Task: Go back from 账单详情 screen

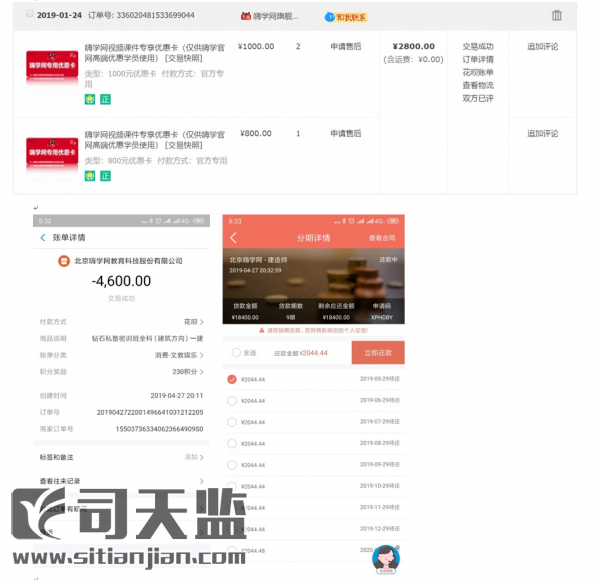Action: 43,238
